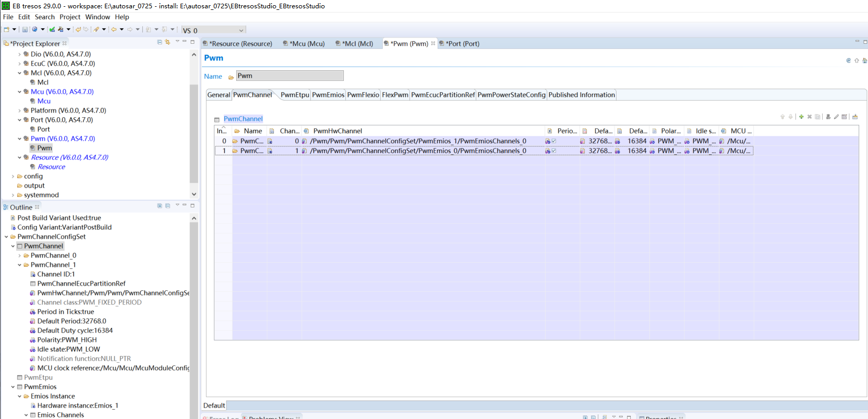Click the green plus add-channel icon

[801, 117]
